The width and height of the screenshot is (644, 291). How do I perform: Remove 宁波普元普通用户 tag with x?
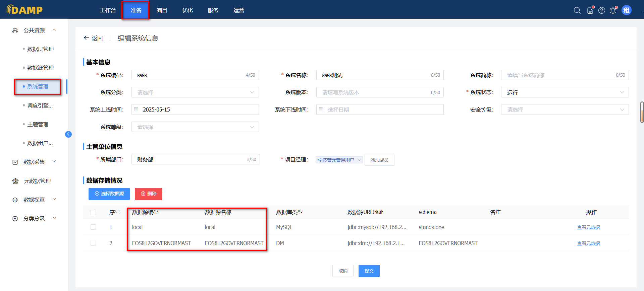coord(359,160)
